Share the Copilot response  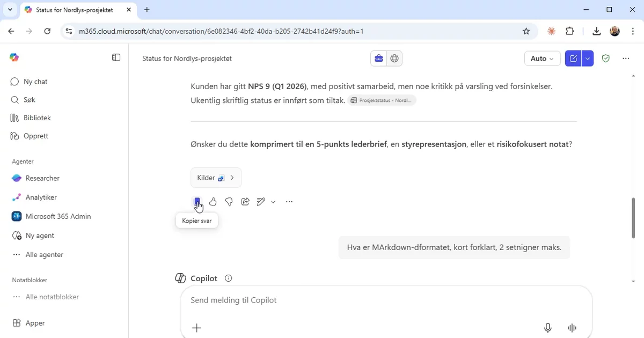pos(245,202)
